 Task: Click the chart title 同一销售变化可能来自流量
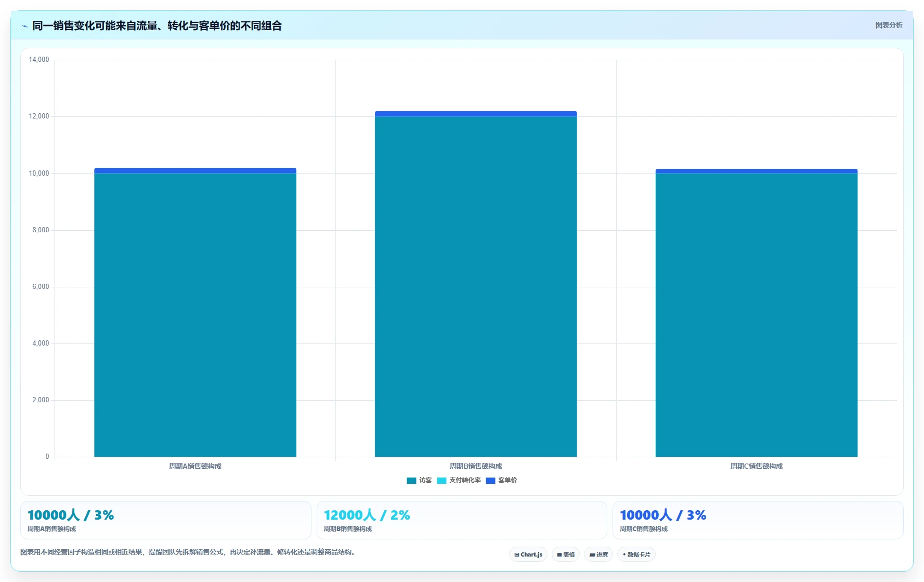click(x=157, y=25)
